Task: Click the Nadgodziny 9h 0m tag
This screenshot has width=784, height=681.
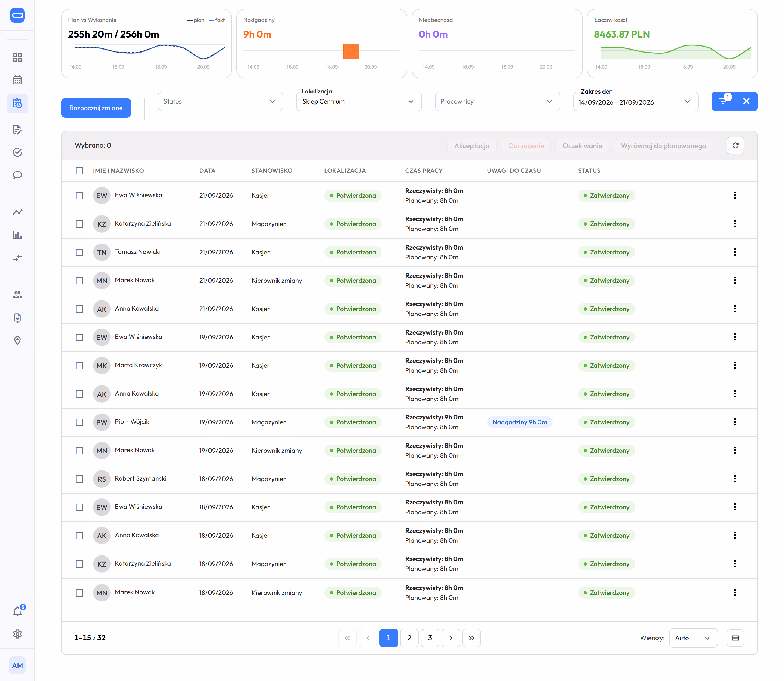Action: point(520,422)
